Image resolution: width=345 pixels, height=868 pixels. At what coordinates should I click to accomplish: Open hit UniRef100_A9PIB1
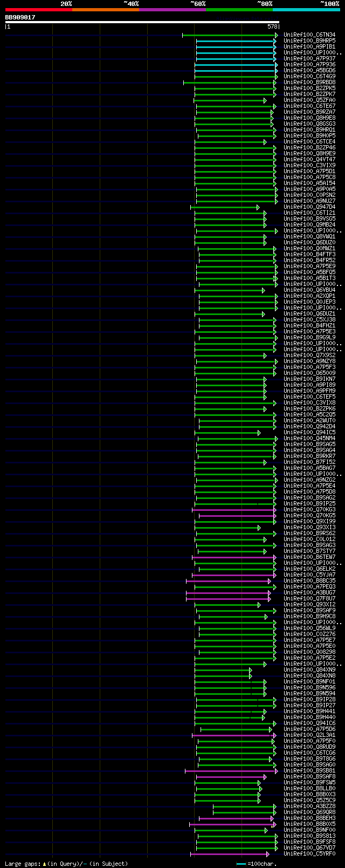point(309,47)
